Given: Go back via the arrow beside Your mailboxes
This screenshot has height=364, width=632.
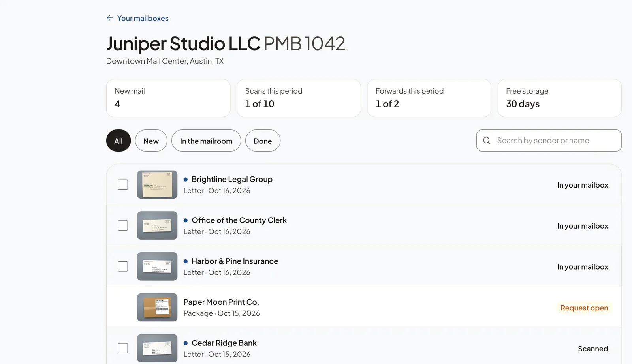Looking at the screenshot, I should (x=110, y=18).
